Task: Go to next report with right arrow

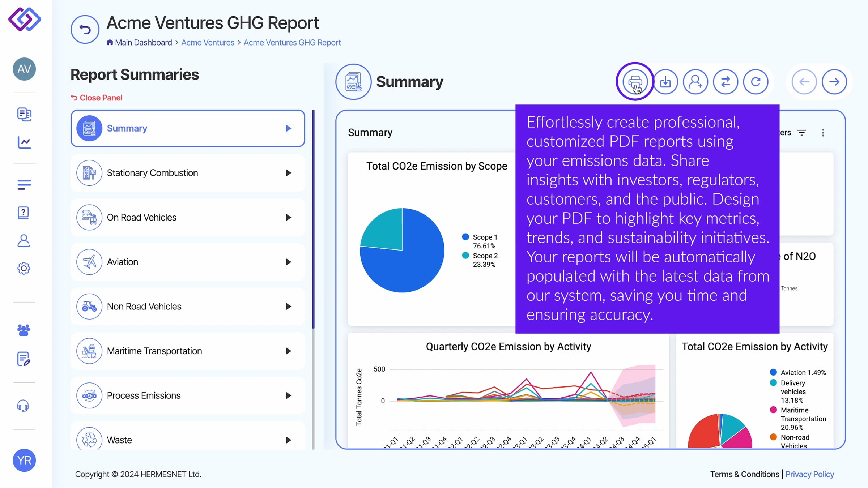Action: click(834, 82)
